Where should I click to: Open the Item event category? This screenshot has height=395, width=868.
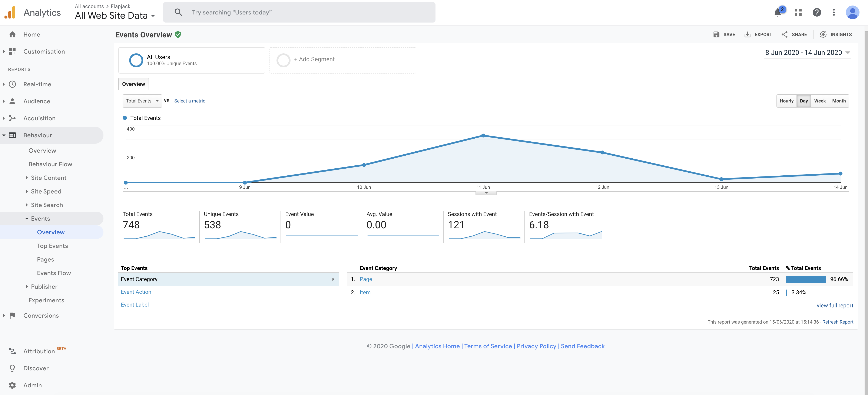pos(365,292)
